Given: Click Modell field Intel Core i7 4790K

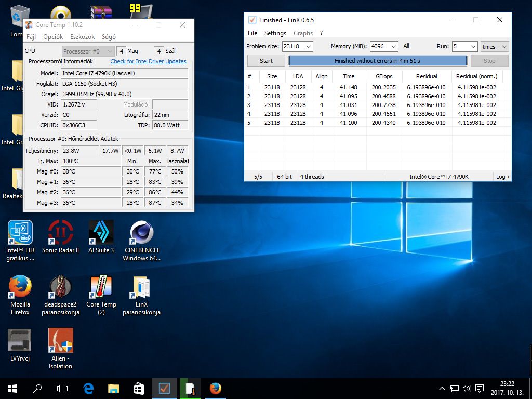Looking at the screenshot, I should [x=124, y=73].
